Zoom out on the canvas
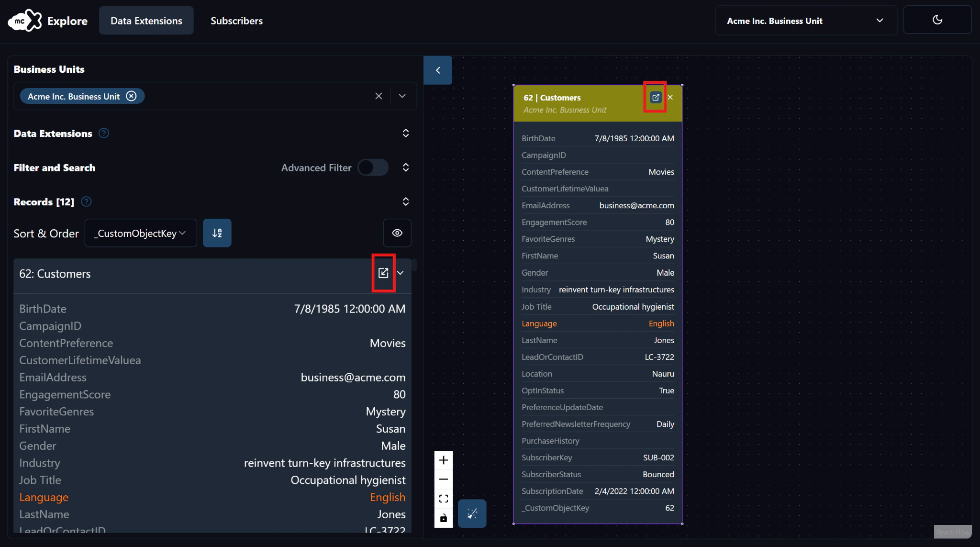Screen dimensions: 980x547 [x=444, y=480]
